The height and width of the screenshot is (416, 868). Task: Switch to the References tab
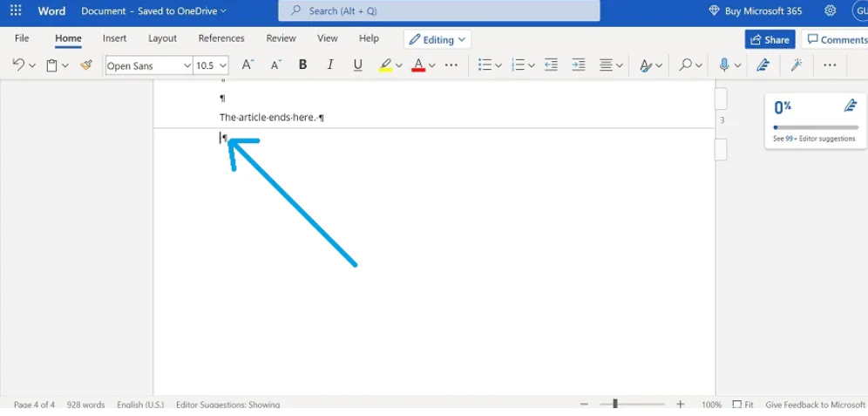point(221,38)
